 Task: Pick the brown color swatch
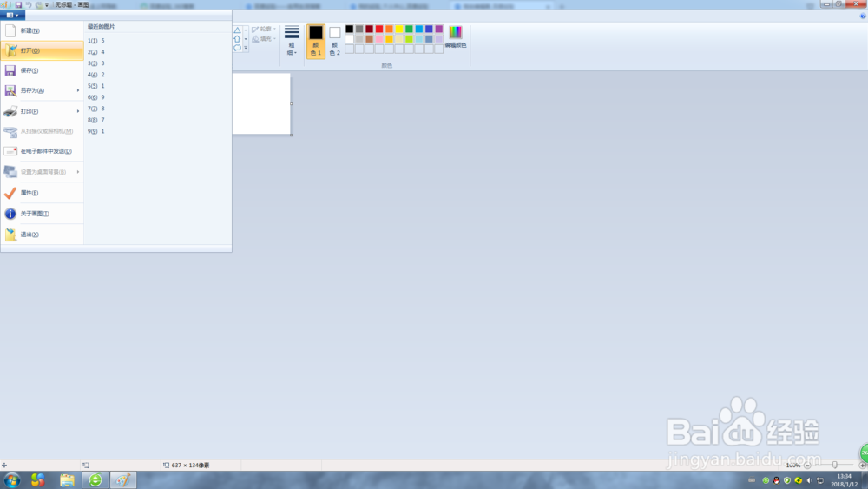(x=369, y=39)
